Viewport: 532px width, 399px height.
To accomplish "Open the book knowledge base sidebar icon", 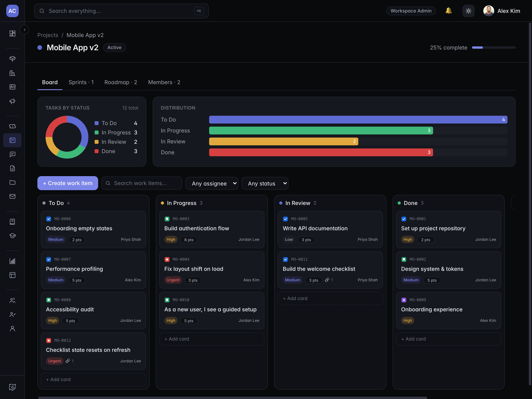I will pyautogui.click(x=12, y=222).
